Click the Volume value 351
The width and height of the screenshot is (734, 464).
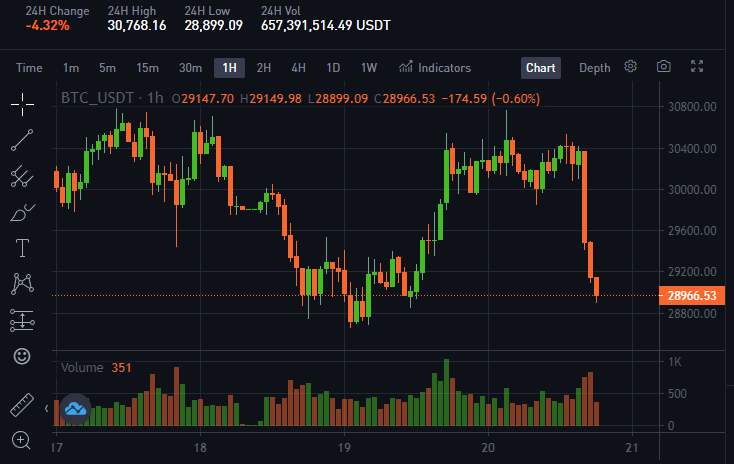pos(121,368)
